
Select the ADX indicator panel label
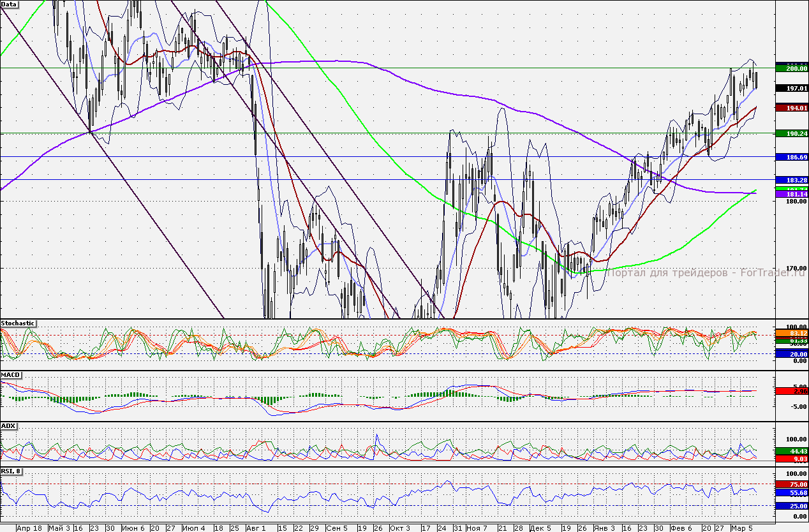click(x=8, y=425)
